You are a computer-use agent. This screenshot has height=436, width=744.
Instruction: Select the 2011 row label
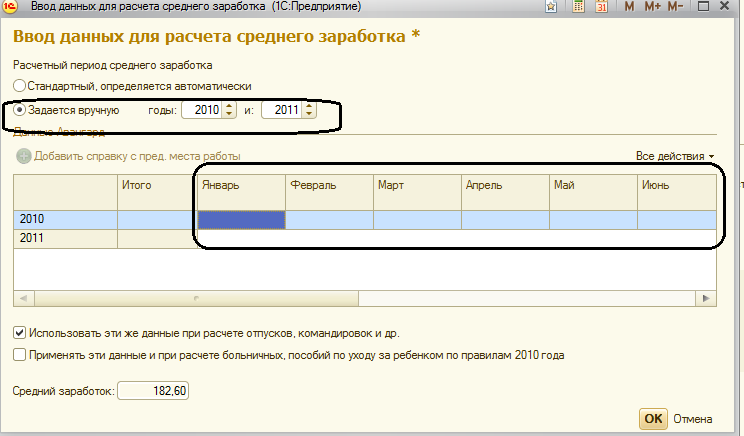65,239
